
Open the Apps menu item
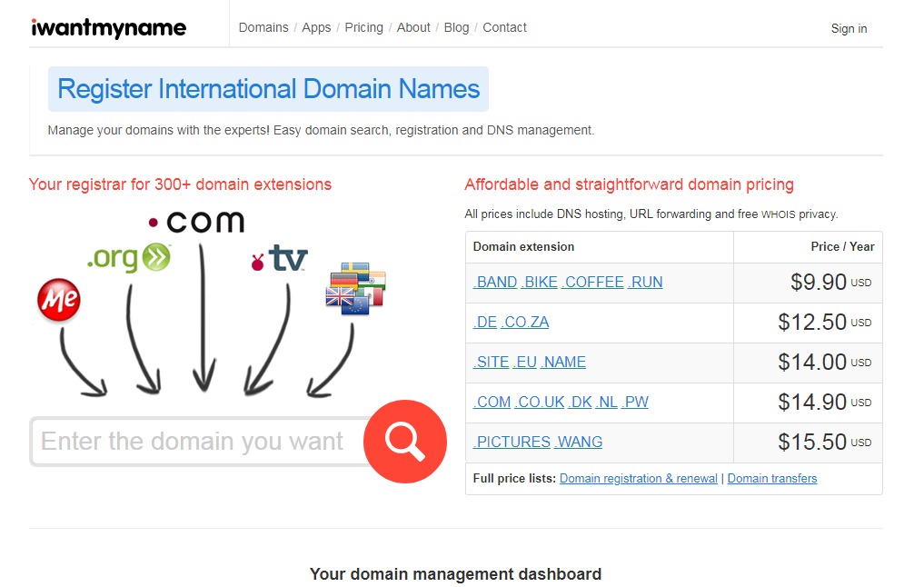(316, 27)
